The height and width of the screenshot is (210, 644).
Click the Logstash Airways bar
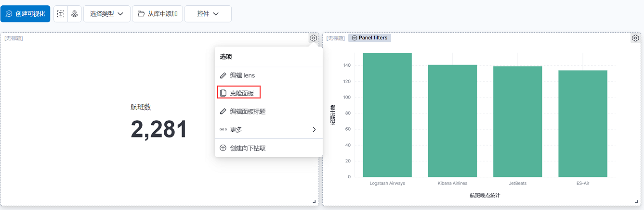(x=387, y=115)
